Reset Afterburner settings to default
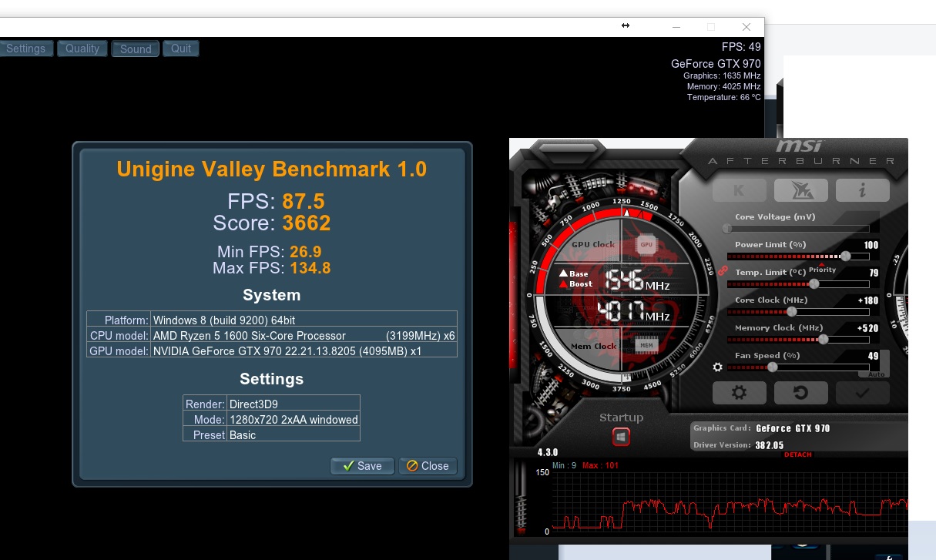This screenshot has height=560, width=936. pyautogui.click(x=800, y=393)
